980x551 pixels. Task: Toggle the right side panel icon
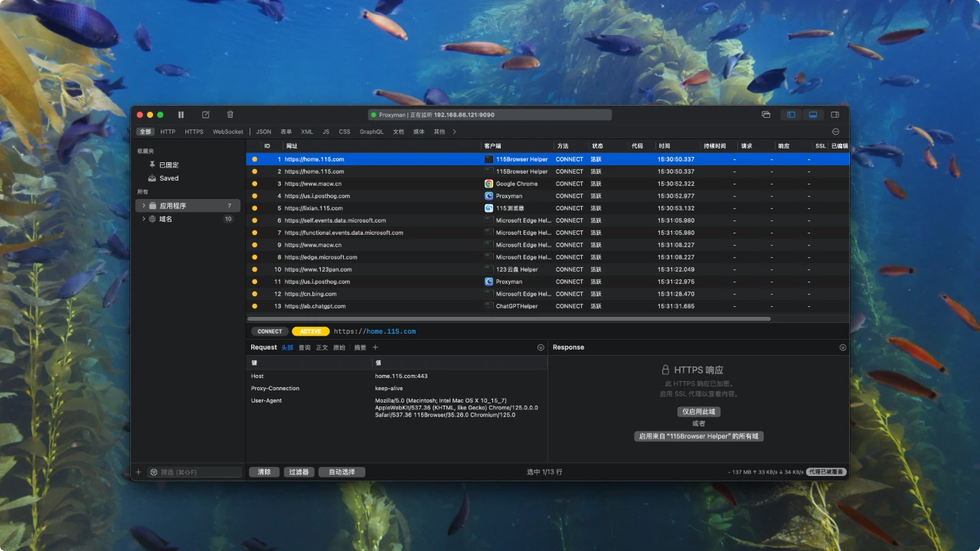pyautogui.click(x=834, y=115)
